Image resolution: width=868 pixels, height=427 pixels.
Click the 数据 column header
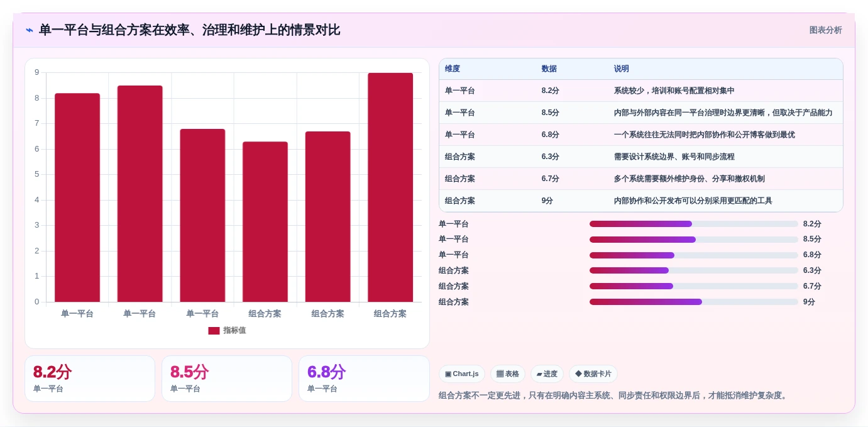tap(549, 69)
